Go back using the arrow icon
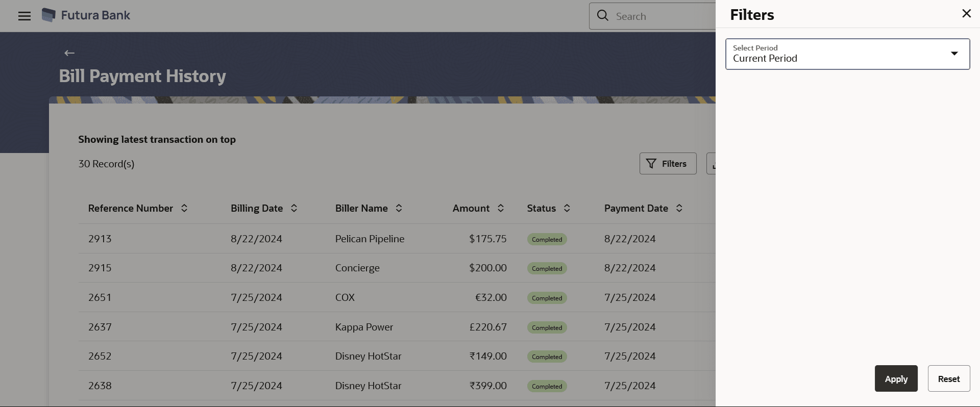The width and height of the screenshot is (980, 407). point(69,53)
